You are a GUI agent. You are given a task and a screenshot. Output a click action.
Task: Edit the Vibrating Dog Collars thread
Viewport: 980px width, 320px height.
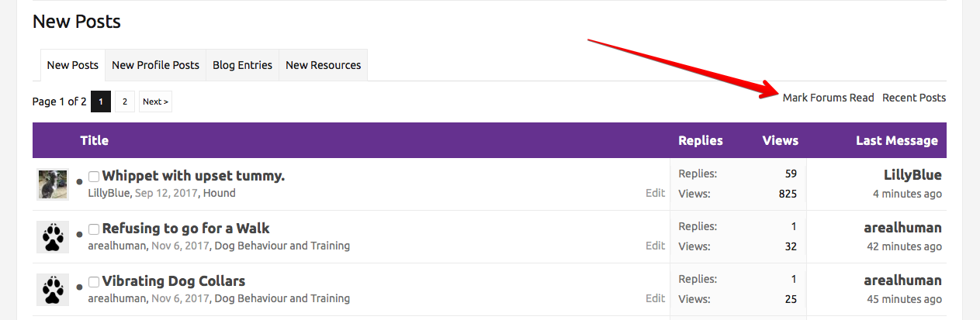(655, 298)
